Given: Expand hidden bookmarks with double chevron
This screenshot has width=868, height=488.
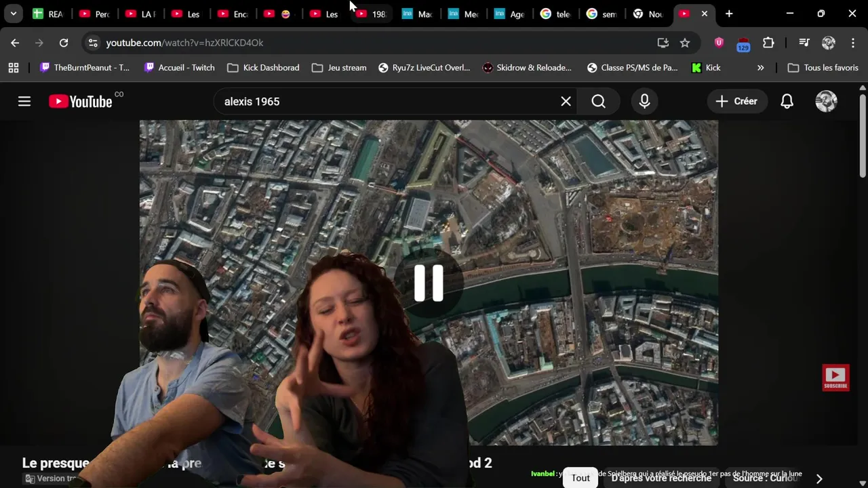Looking at the screenshot, I should click(x=760, y=68).
